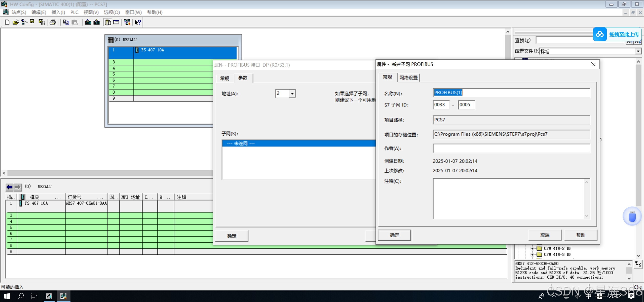
Task: Click 确定 in the new subnet PROFIBUS dialog
Action: (x=394, y=235)
